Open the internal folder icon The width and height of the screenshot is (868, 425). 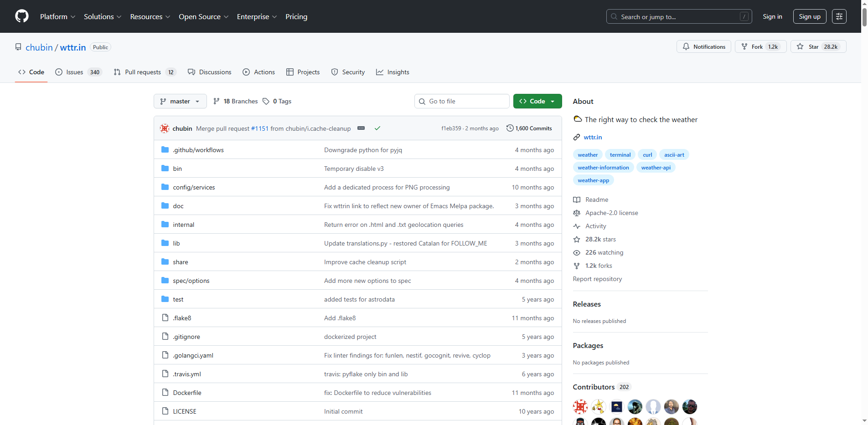(165, 225)
